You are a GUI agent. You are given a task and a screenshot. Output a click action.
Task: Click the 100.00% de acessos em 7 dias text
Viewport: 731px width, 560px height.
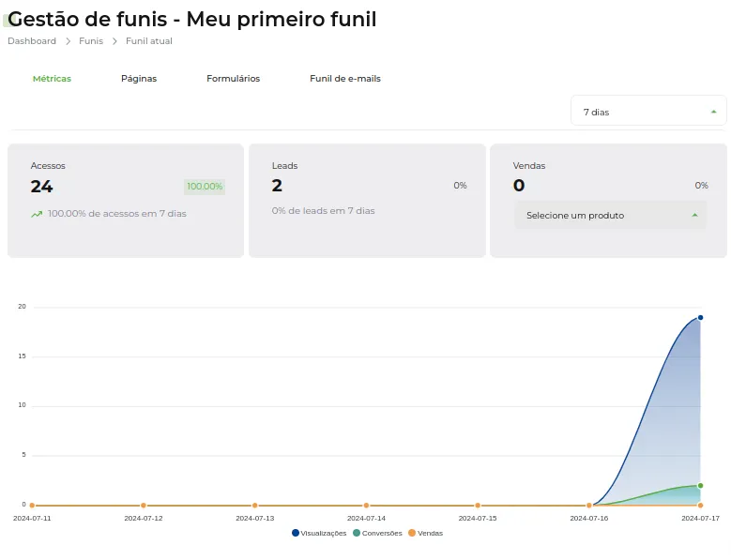tap(117, 213)
